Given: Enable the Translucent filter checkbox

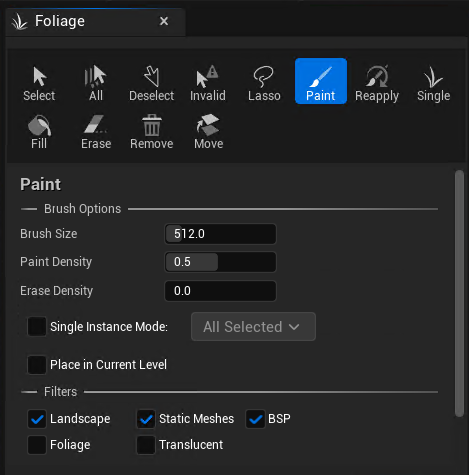Looking at the screenshot, I should coord(146,445).
